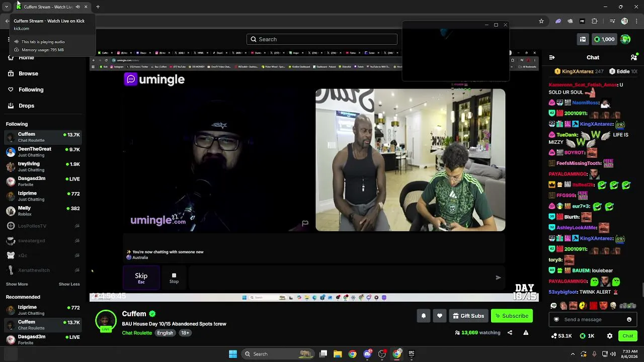Open Iziprime from the Recommended list
Image resolution: width=644 pixels, height=362 pixels.
[43, 310]
